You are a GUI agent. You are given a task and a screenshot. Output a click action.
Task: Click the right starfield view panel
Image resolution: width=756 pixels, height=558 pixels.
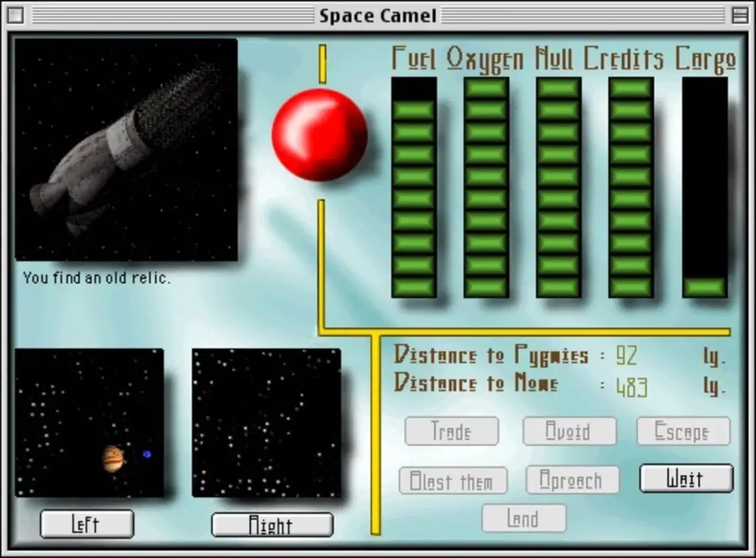click(266, 423)
